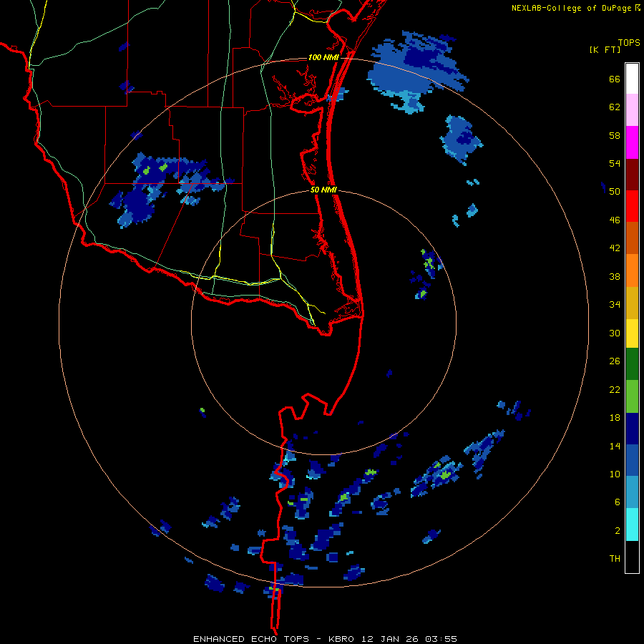Select the "58" scale label
Screen dimensions: 644x644
click(x=615, y=135)
